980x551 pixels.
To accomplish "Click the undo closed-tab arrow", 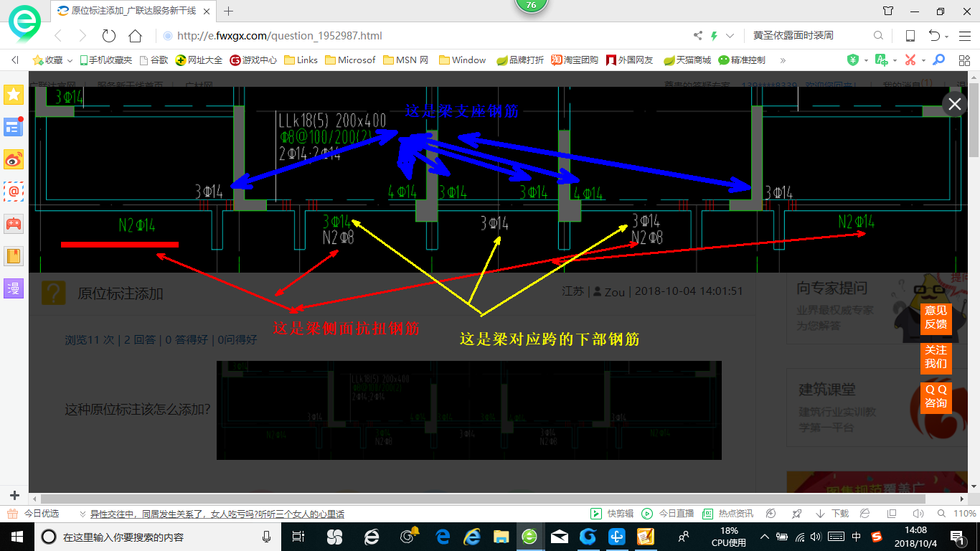I will pyautogui.click(x=934, y=36).
